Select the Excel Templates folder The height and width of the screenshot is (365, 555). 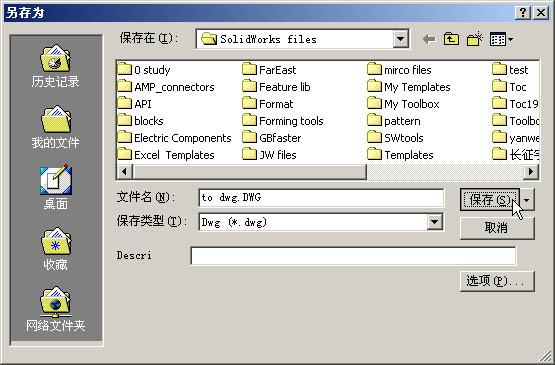166,155
